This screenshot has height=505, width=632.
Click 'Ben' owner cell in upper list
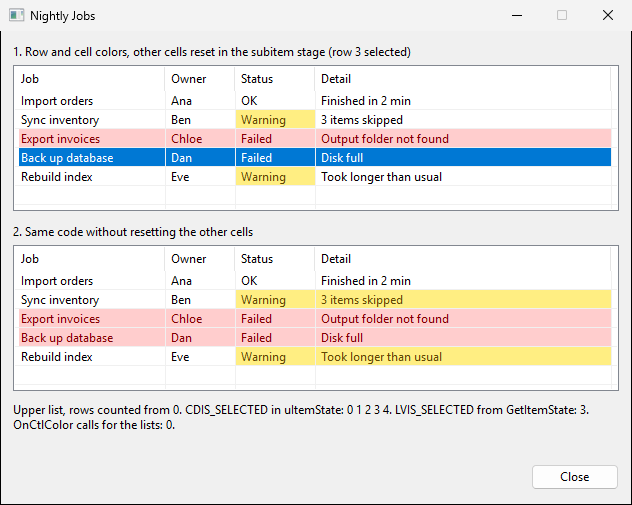200,120
